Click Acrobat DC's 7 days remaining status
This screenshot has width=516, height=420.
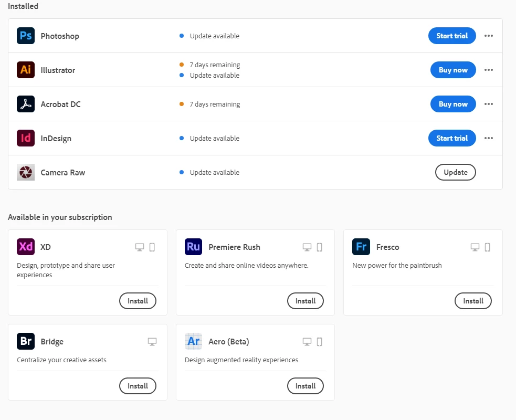[x=215, y=104]
